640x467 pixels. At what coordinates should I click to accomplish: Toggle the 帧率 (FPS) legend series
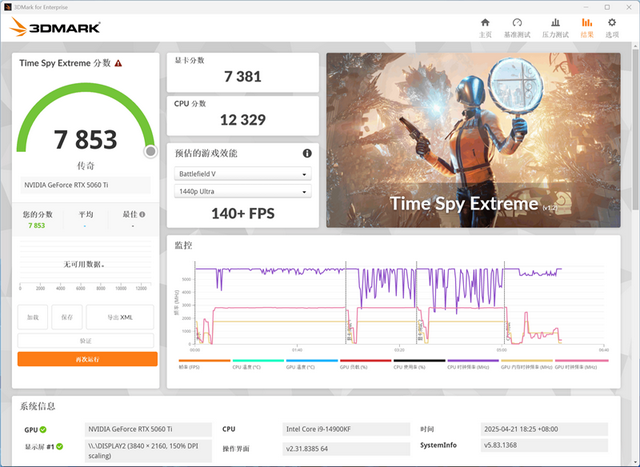tap(204, 364)
